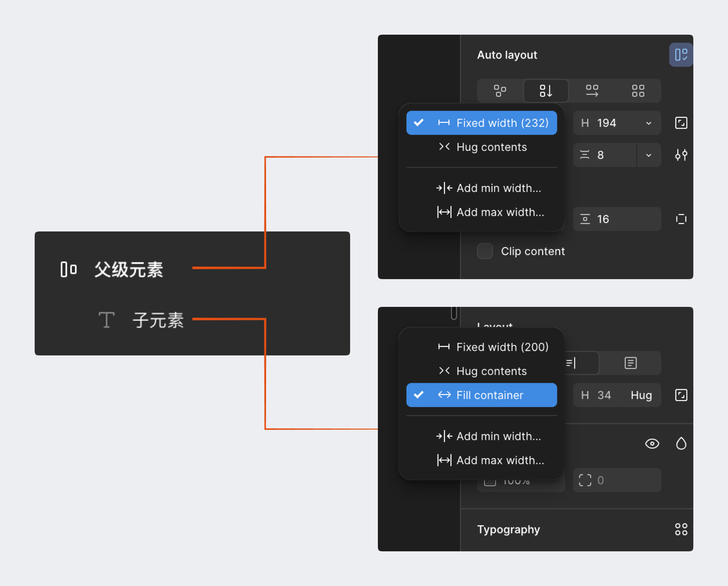Open gap spacing dropdown next to 8
728x586 pixels.
648,155
